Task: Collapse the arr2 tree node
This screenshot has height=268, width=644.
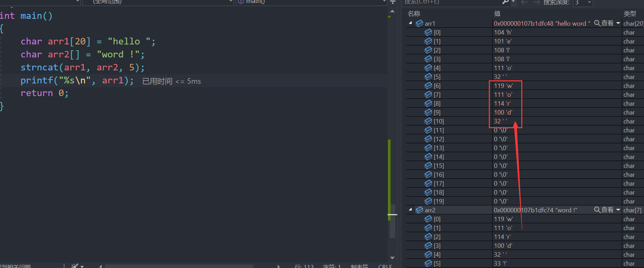Action: pyautogui.click(x=411, y=210)
